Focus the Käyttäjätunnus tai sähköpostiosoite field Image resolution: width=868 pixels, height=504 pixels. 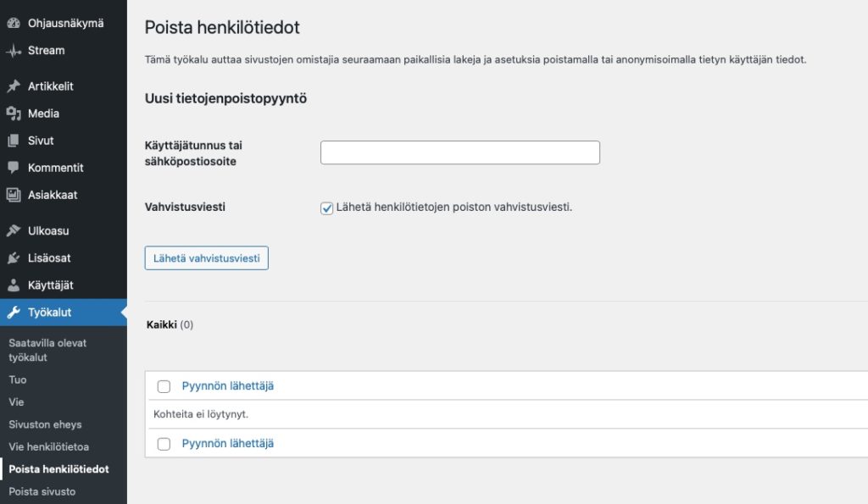point(459,152)
